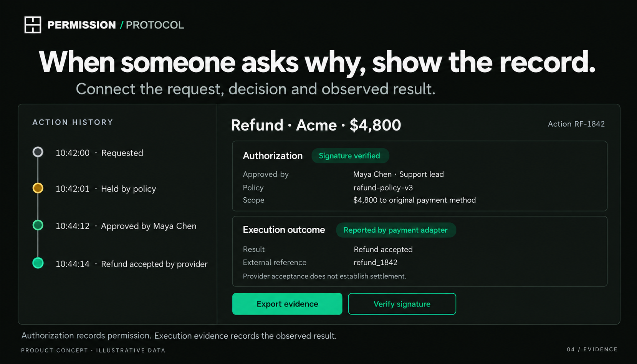Click the PERMISSION PROTOCOL brand text
The image size is (637, 364).
(116, 25)
